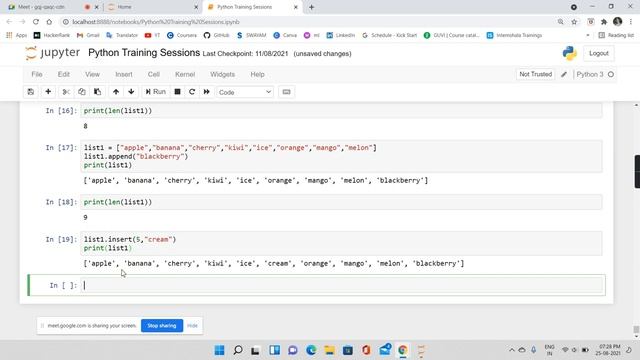Open Microsoft Edge from taskbar
This screenshot has width=640, height=360.
click(311, 350)
